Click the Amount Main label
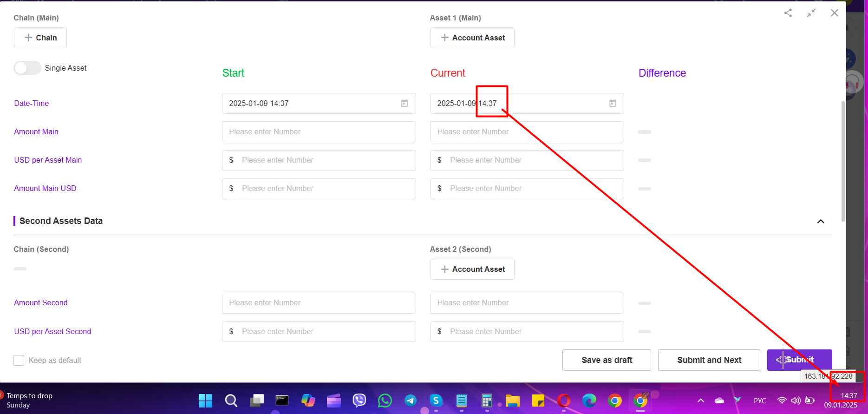This screenshot has height=414, width=868. (x=36, y=131)
